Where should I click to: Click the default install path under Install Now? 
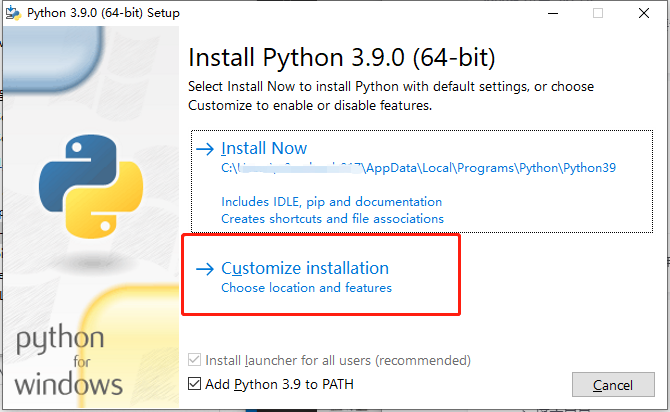418,168
